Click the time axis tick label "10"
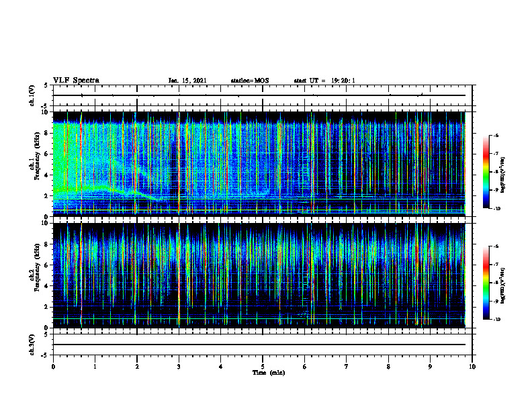Viewport: 532px width, 411px height. click(x=472, y=367)
